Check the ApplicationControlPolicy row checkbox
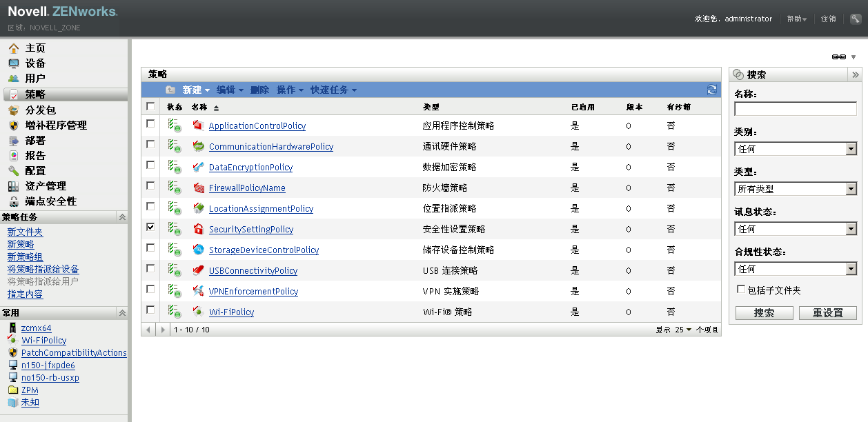868x422 pixels. click(x=150, y=123)
